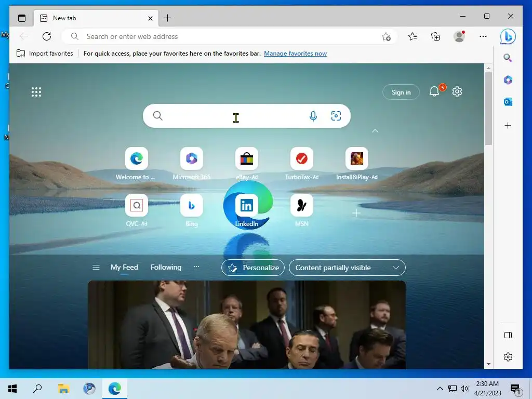
Task: Select the My Feed tab
Action: click(124, 268)
